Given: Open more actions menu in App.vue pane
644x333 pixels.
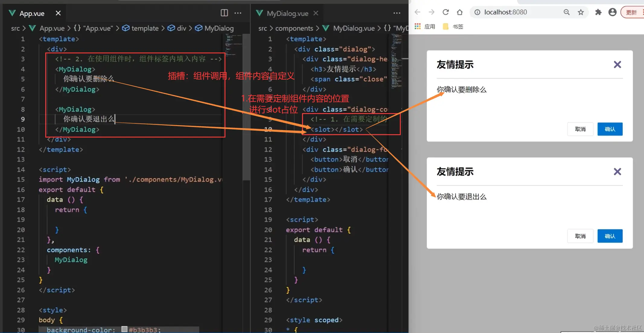Looking at the screenshot, I should [x=238, y=13].
